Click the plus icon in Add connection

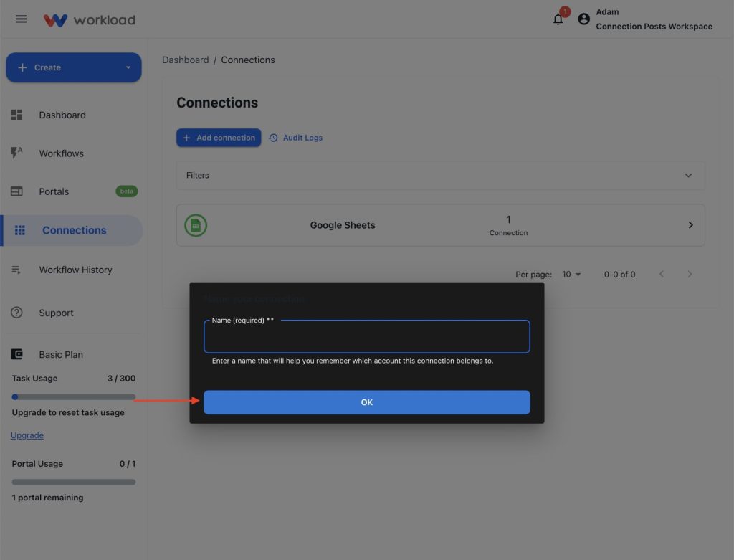(x=187, y=138)
